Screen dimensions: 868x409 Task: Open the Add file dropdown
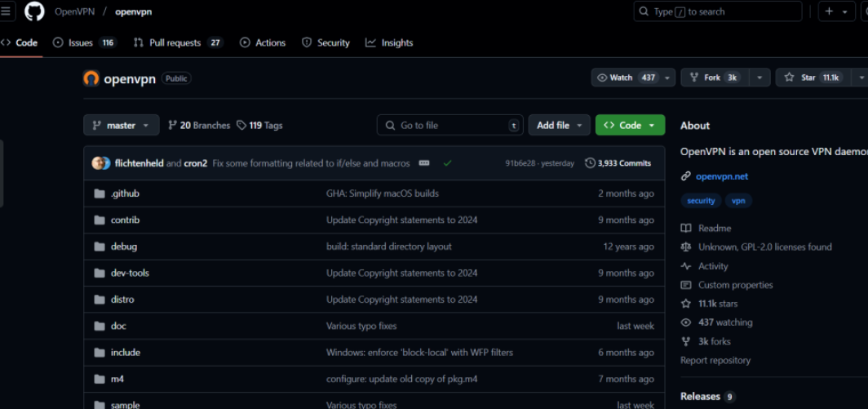pos(559,125)
